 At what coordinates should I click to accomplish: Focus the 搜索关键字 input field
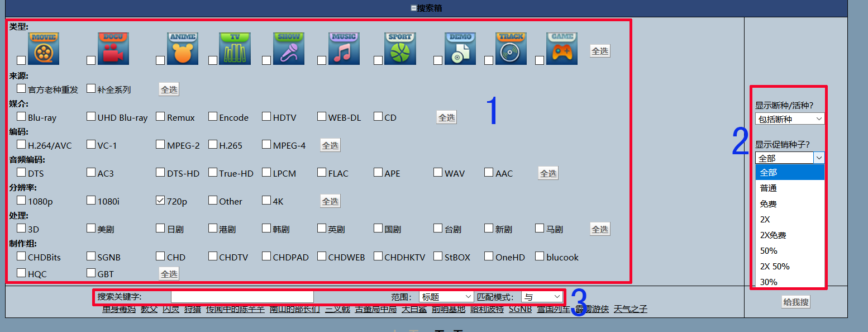[x=242, y=297]
